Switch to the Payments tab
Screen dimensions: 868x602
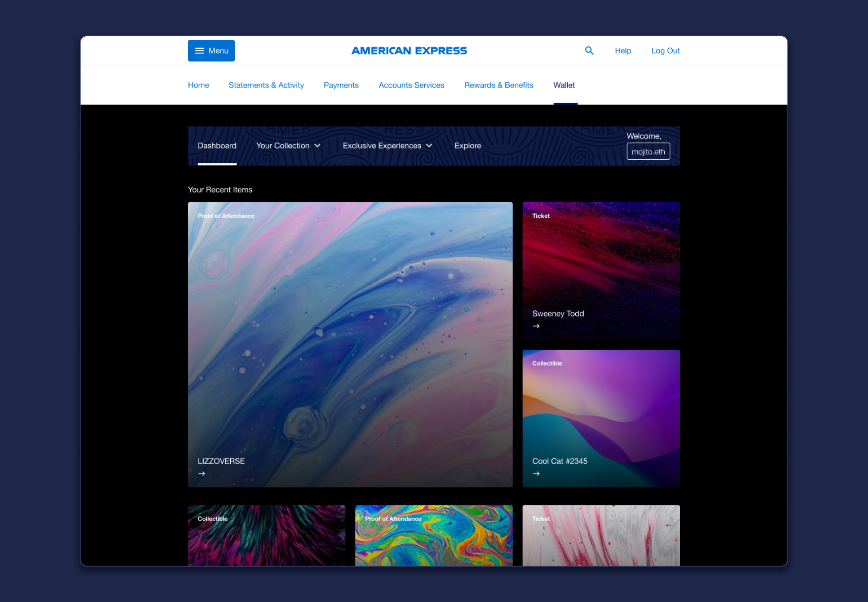341,85
